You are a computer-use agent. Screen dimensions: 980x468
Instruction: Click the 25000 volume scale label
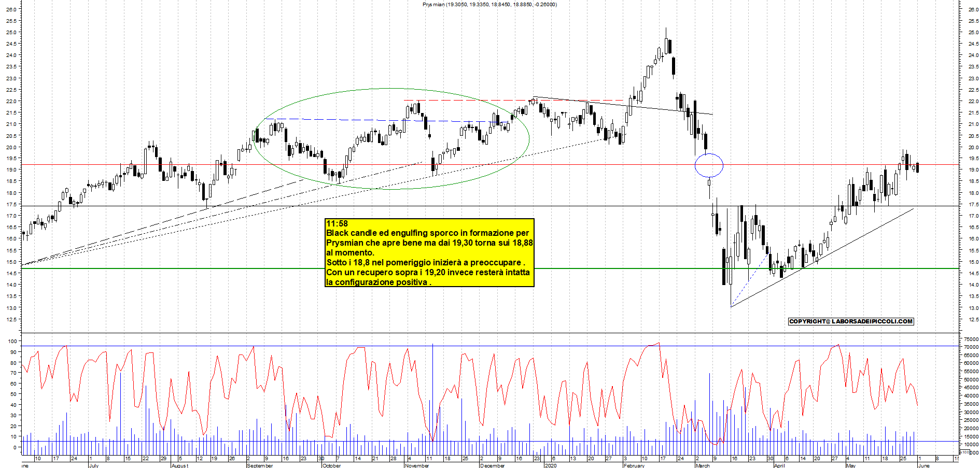click(x=971, y=420)
